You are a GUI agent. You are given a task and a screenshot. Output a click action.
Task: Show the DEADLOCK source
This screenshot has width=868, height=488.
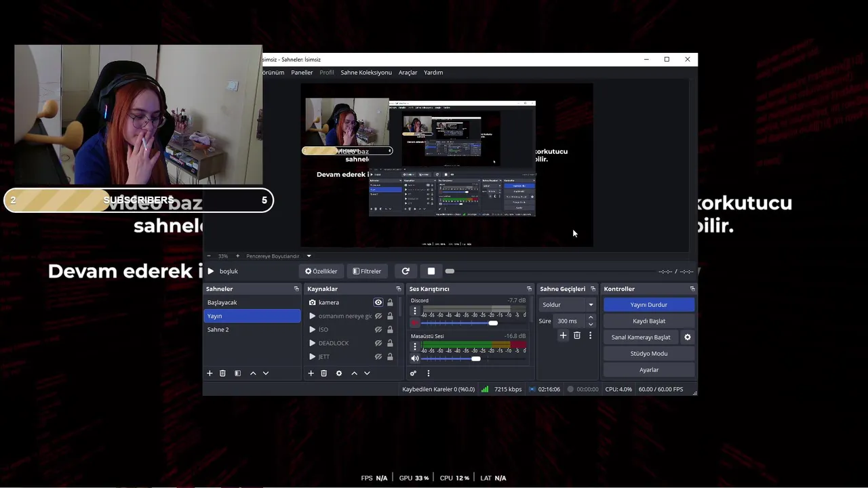click(x=378, y=343)
